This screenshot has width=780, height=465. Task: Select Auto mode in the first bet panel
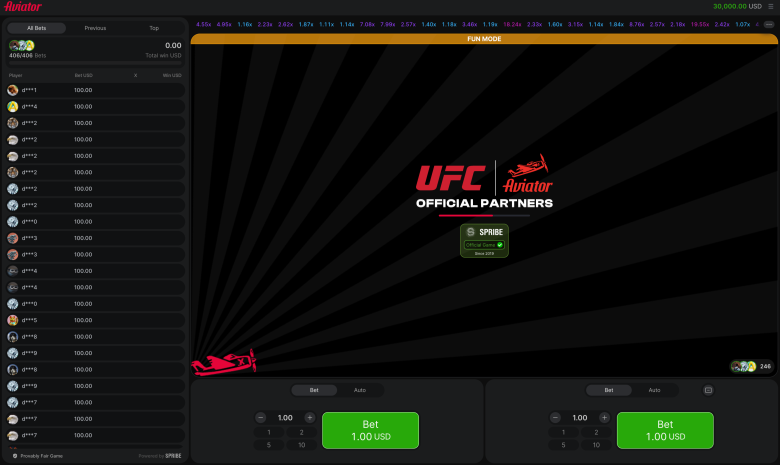click(360, 390)
